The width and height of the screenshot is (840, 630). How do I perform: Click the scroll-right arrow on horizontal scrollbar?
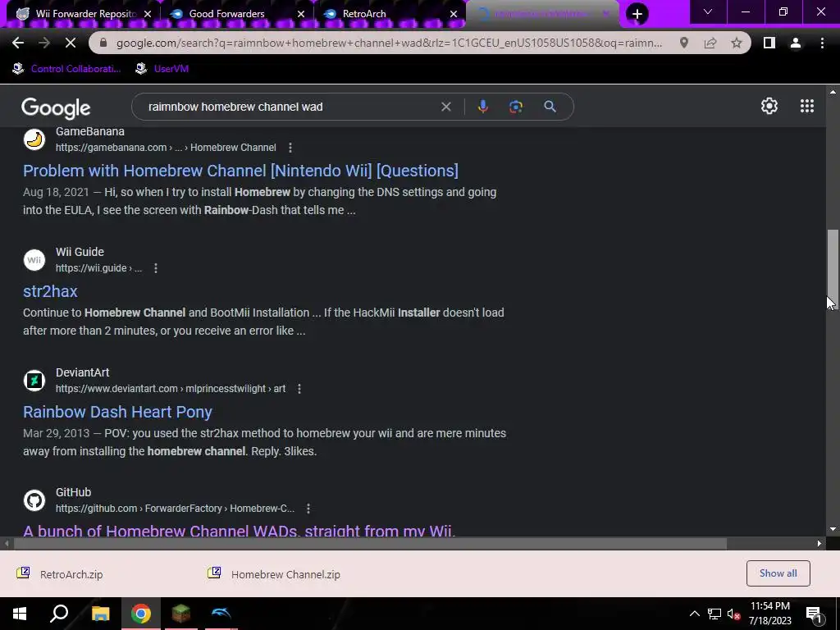[x=819, y=543]
